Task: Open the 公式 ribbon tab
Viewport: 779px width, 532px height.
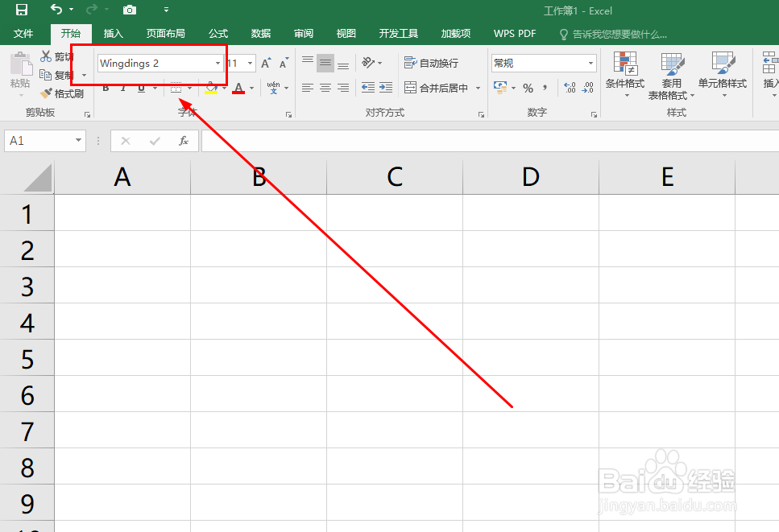Action: 218,33
